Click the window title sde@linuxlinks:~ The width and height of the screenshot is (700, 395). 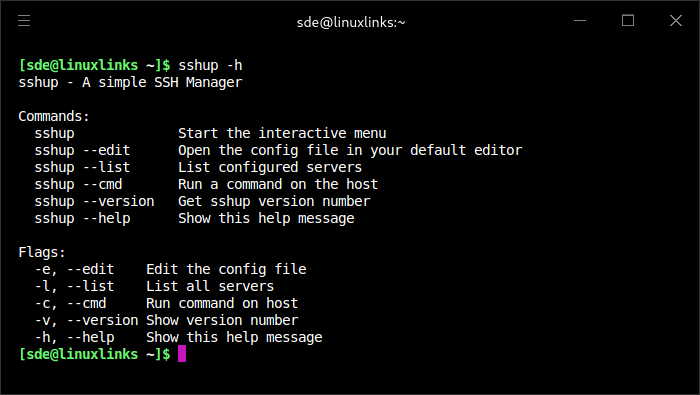point(351,22)
